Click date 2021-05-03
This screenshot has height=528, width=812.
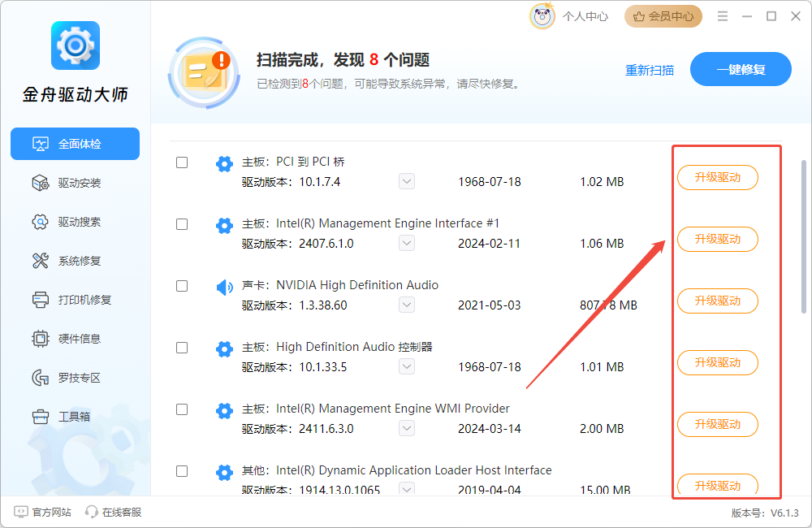(x=490, y=305)
